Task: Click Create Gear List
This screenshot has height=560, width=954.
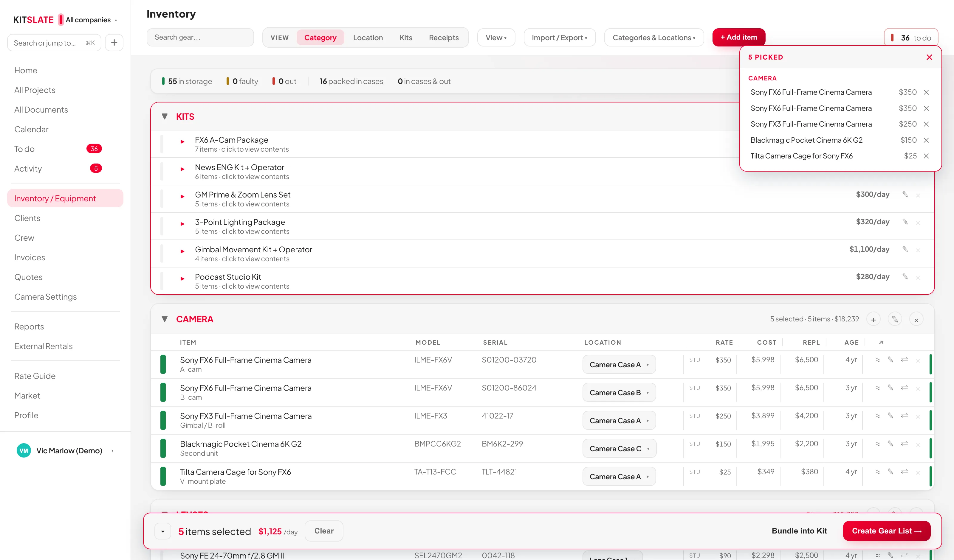Action: [x=887, y=531]
